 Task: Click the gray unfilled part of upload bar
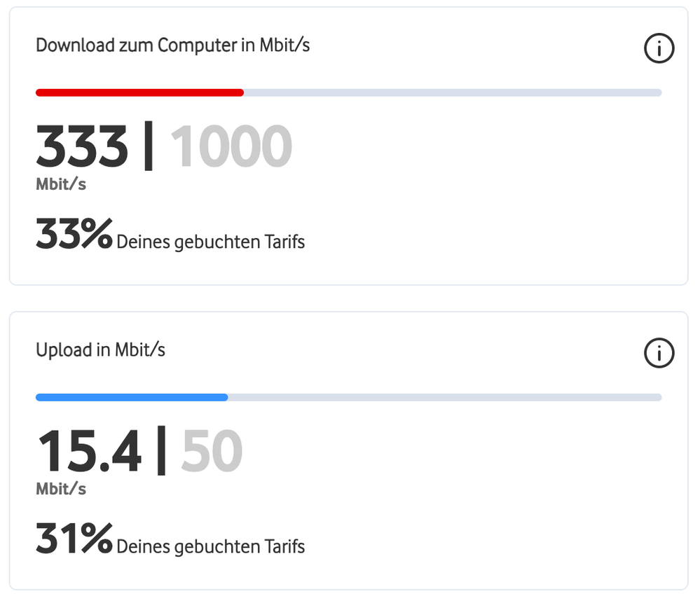(x=444, y=397)
